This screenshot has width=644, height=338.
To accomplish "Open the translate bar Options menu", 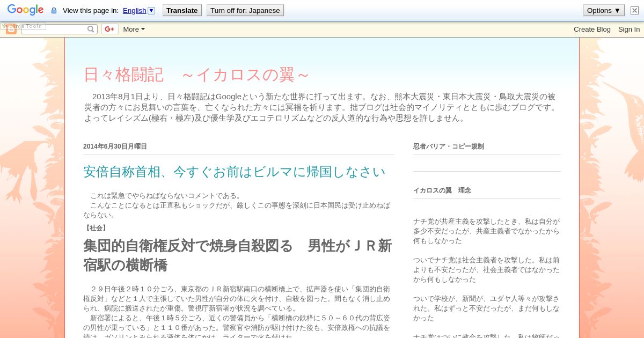I will (x=604, y=10).
